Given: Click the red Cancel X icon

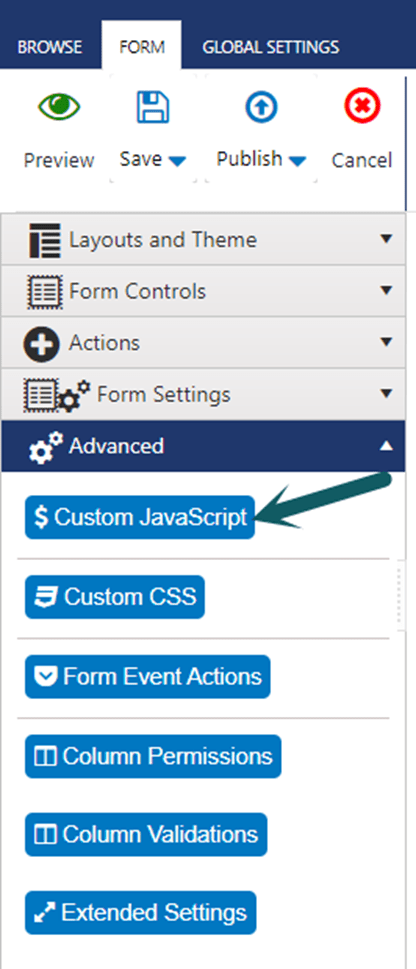Looking at the screenshot, I should pos(362,107).
